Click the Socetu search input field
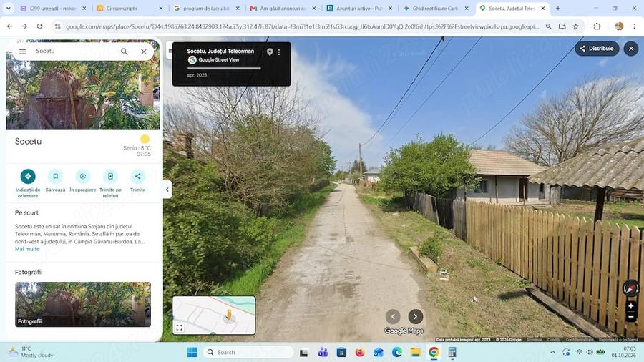The height and width of the screenshot is (362, 644). tap(76, 51)
